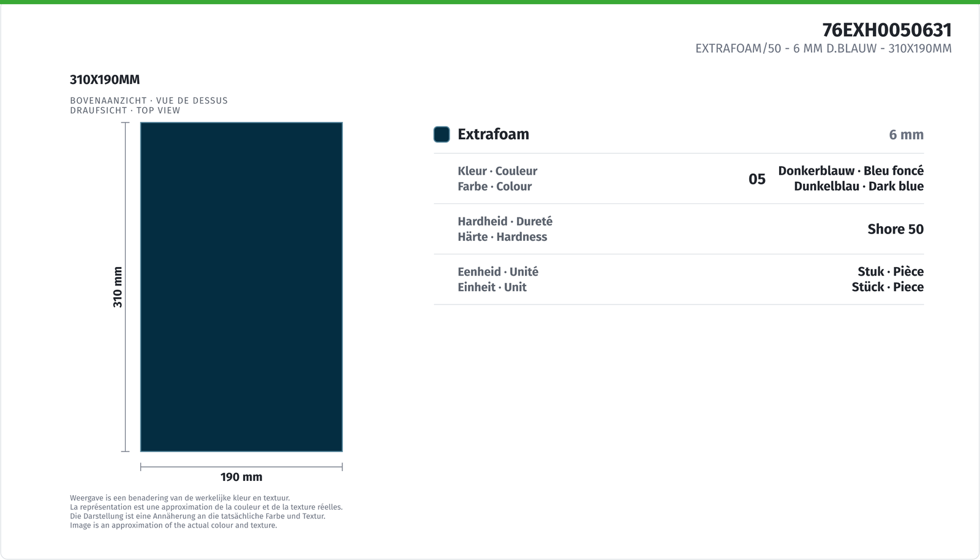Click the dark blue foam sheet top view
The width and height of the screenshot is (980, 560).
tap(241, 287)
